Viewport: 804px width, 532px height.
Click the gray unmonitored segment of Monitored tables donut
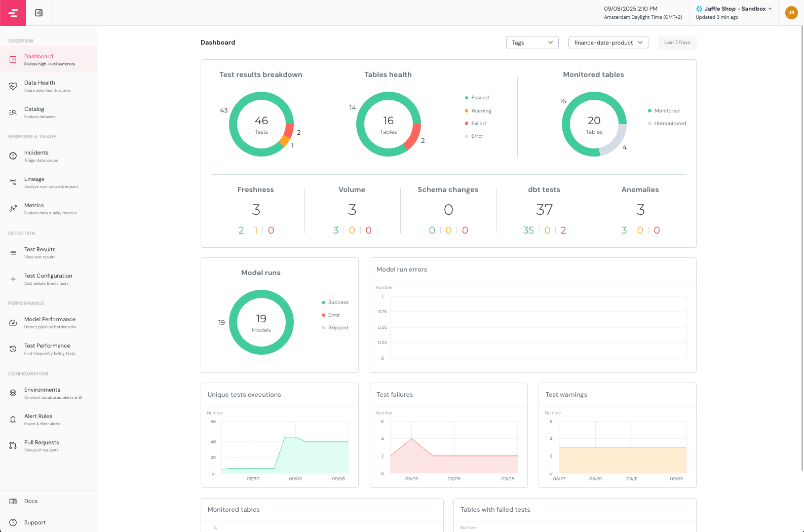coord(616,142)
